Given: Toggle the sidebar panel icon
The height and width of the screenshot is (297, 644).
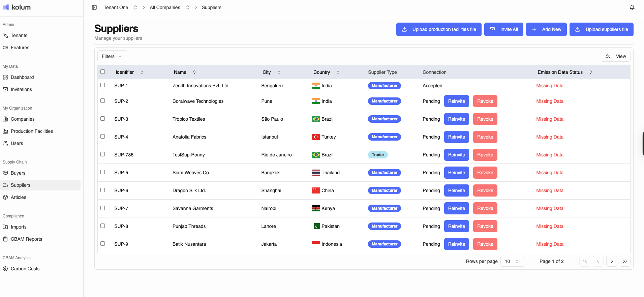Looking at the screenshot, I should (x=94, y=7).
